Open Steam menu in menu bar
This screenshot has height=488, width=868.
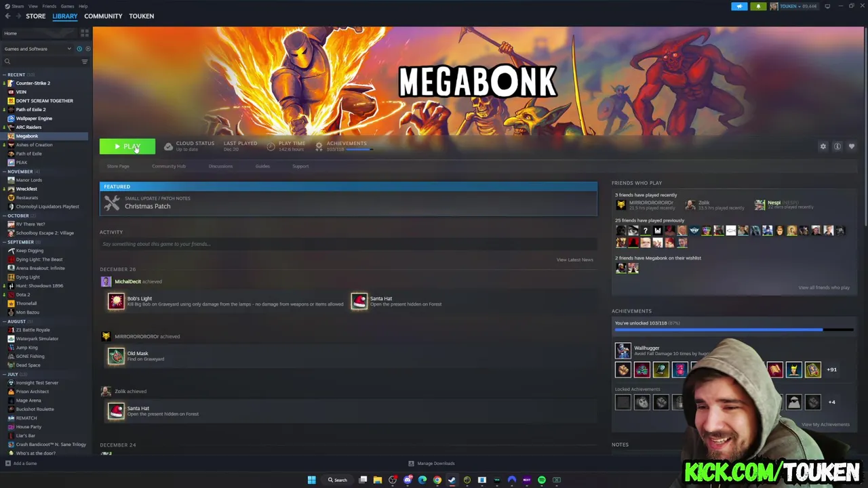15,6
